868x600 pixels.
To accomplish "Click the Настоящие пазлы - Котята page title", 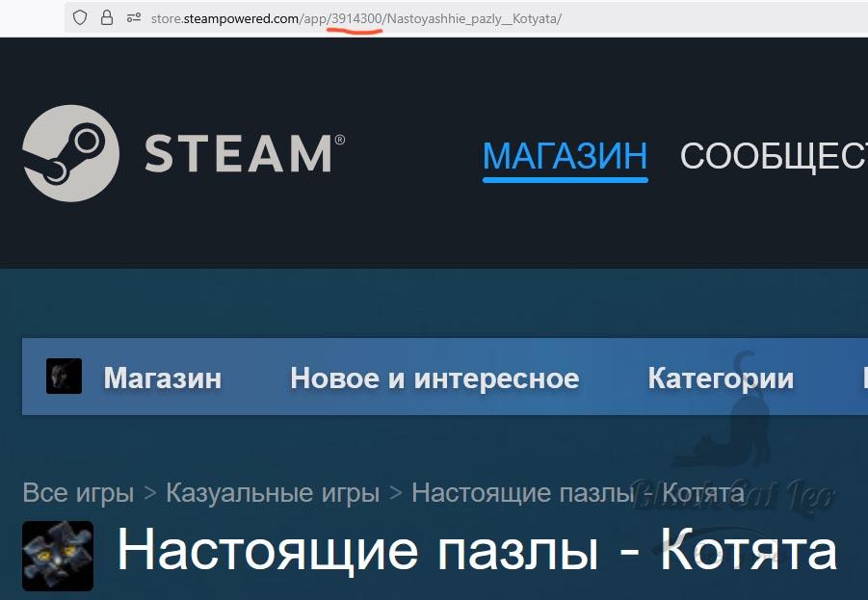I will coord(477,550).
